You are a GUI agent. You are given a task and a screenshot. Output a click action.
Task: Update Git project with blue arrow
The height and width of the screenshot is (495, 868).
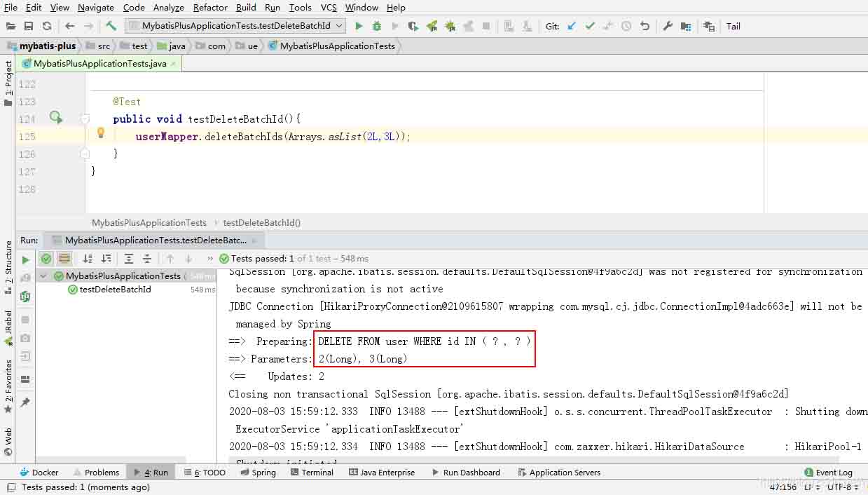coord(572,26)
